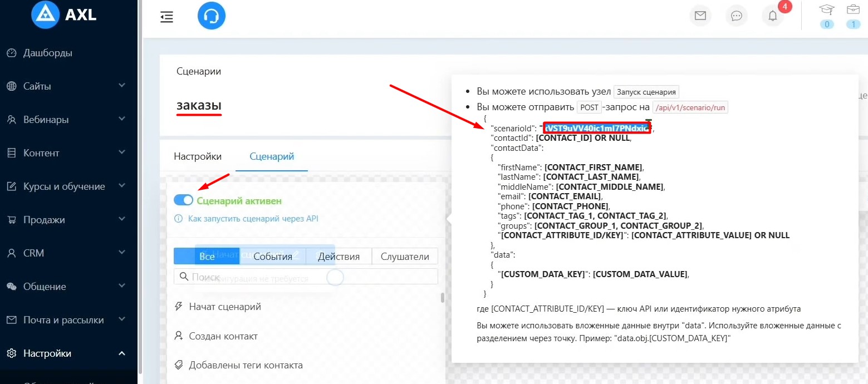Click the graduation cap icon
Image resolution: width=868 pixels, height=384 pixels.
[x=827, y=9]
